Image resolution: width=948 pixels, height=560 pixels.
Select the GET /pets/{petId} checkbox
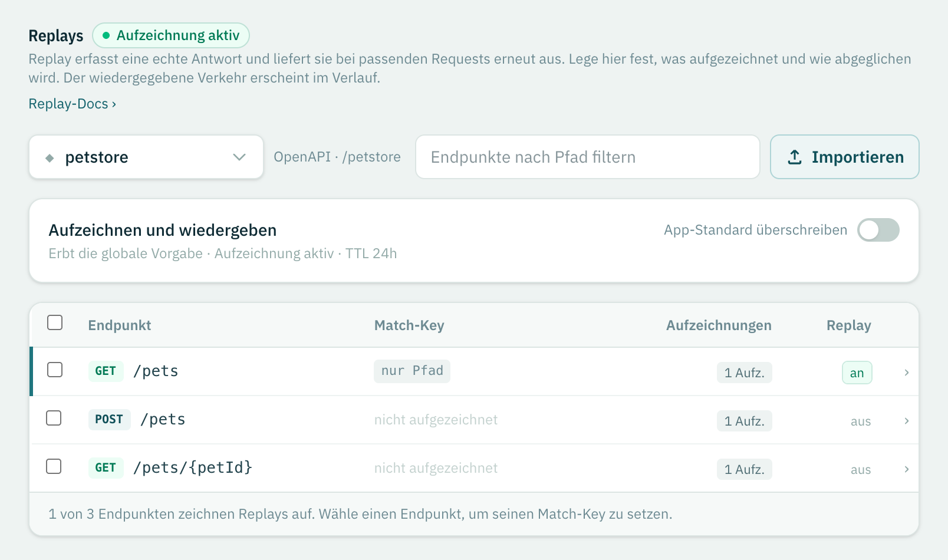54,466
